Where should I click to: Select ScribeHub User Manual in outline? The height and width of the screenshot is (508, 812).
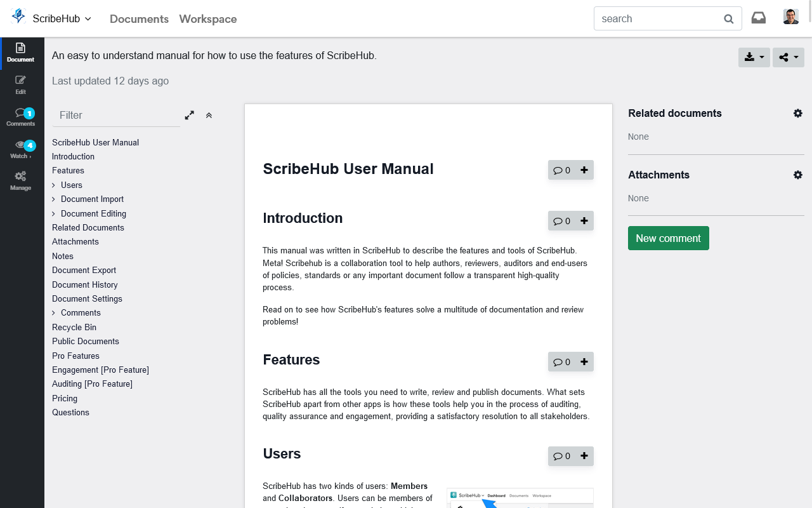tap(95, 142)
